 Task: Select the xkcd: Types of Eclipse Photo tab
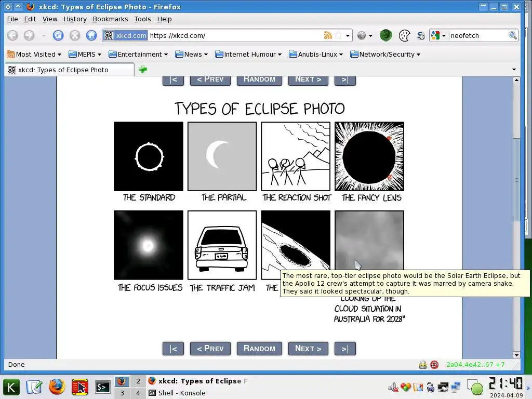(69, 70)
